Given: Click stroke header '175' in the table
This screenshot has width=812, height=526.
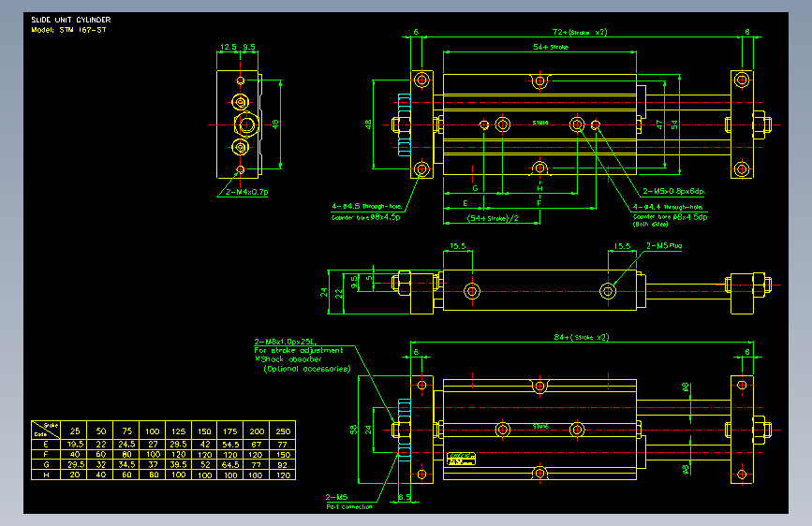Looking at the screenshot, I should [x=230, y=431].
